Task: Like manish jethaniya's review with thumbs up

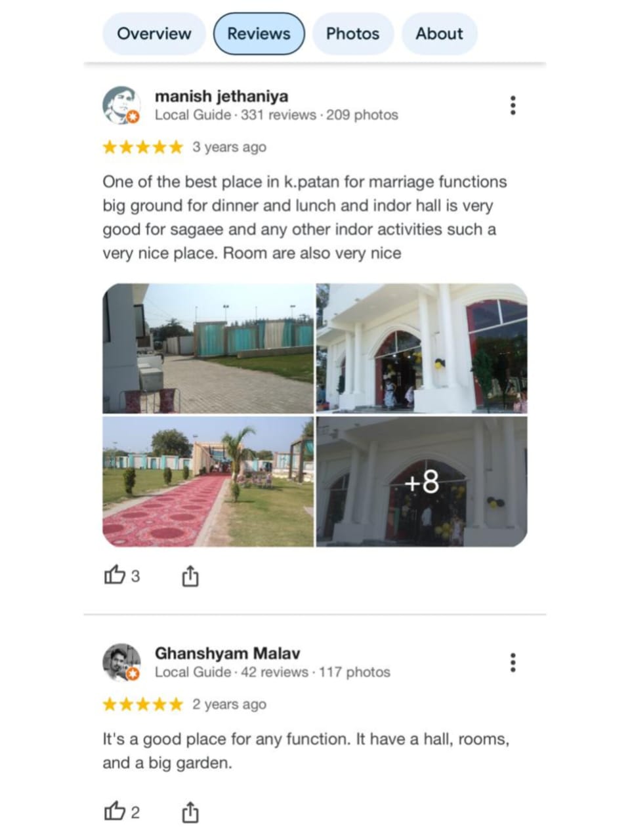Action: click(122, 576)
